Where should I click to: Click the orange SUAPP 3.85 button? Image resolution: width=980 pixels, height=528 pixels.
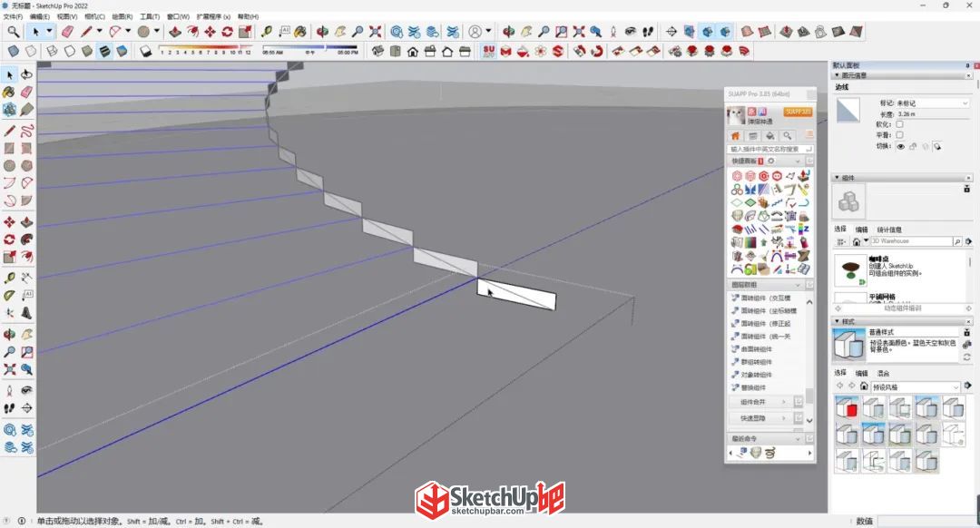[x=798, y=112]
